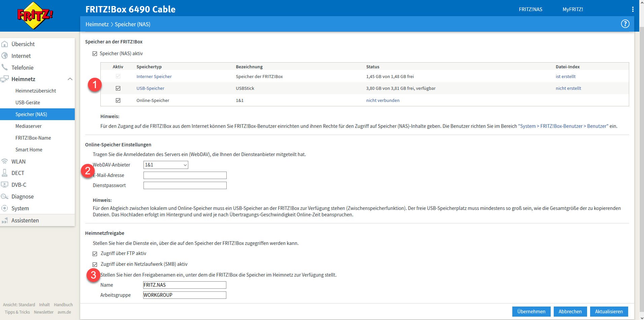Click the Übernehmen button
The image size is (644, 320).
pos(532,312)
